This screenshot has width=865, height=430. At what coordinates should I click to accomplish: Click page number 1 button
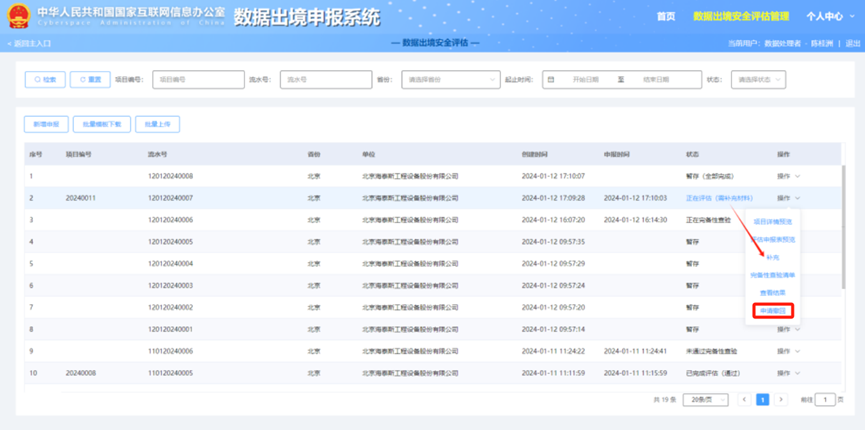[762, 400]
